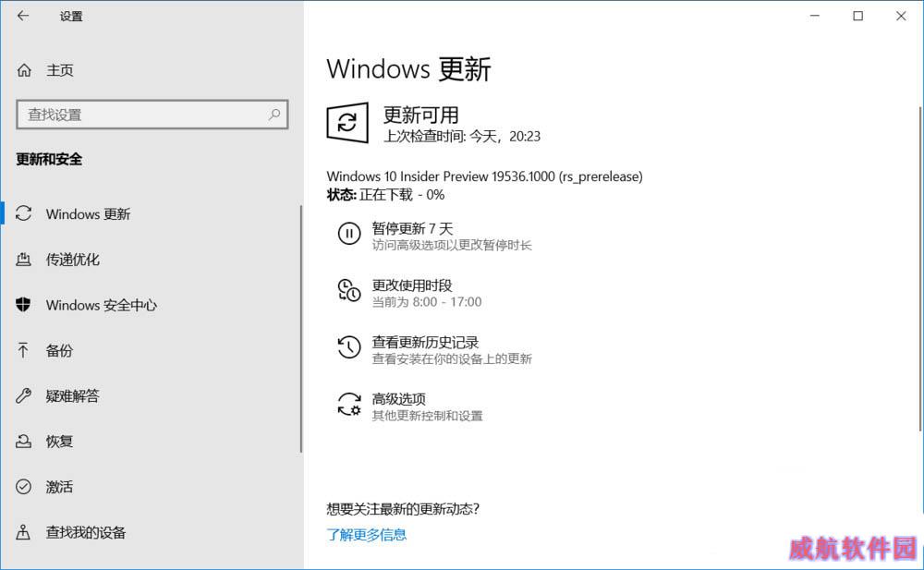Click 查看安装在你的设备上的更新 description

[452, 358]
